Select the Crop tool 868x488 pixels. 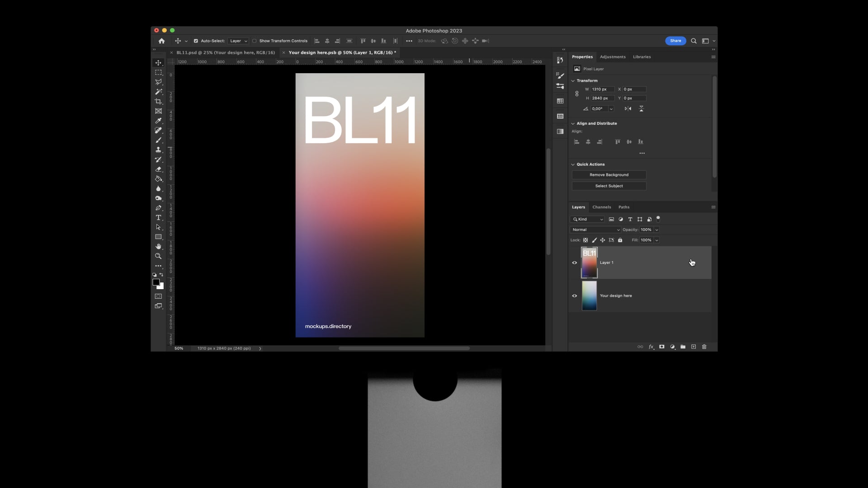[158, 101]
